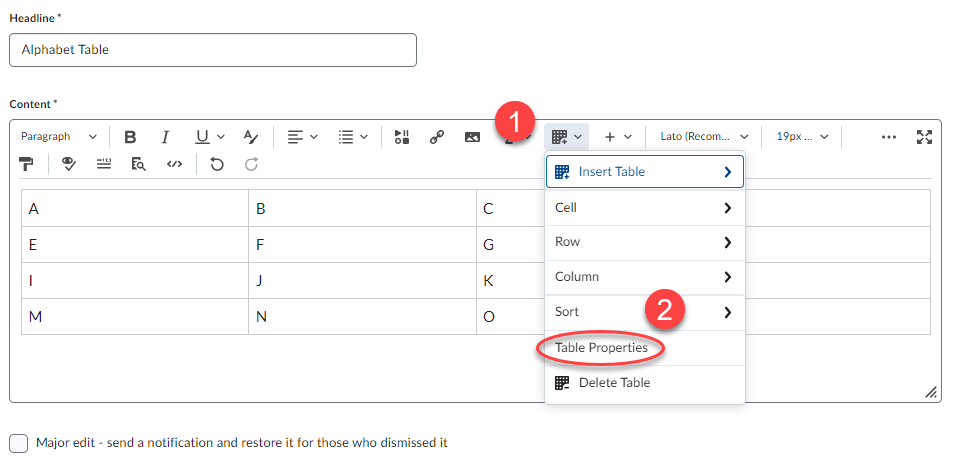The image size is (963, 465).
Task: Click table cell containing N
Action: coord(362,317)
